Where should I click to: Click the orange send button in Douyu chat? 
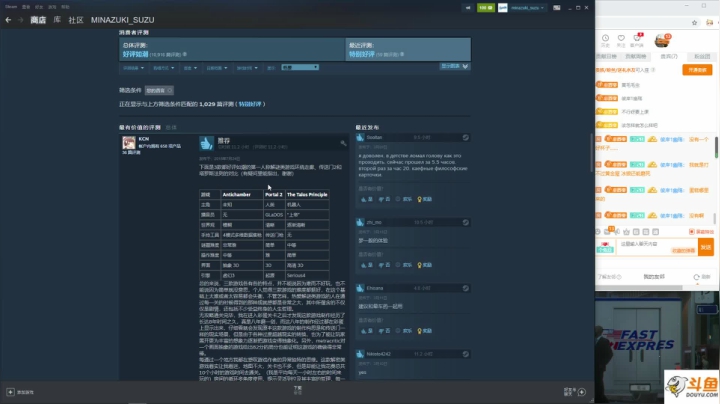click(x=706, y=247)
